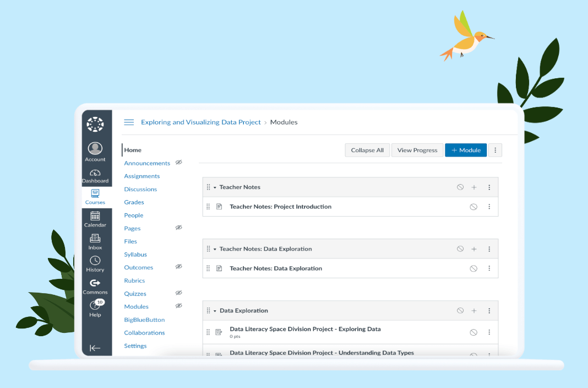588x388 pixels.
Task: Open the Canvas Dashboard from the sidebar
Action: (95, 174)
